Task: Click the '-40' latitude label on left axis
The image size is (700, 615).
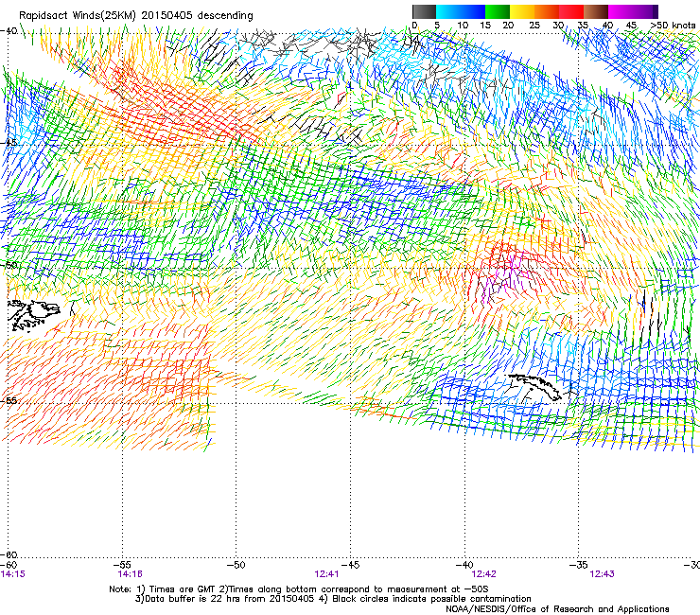Action: click(9, 31)
